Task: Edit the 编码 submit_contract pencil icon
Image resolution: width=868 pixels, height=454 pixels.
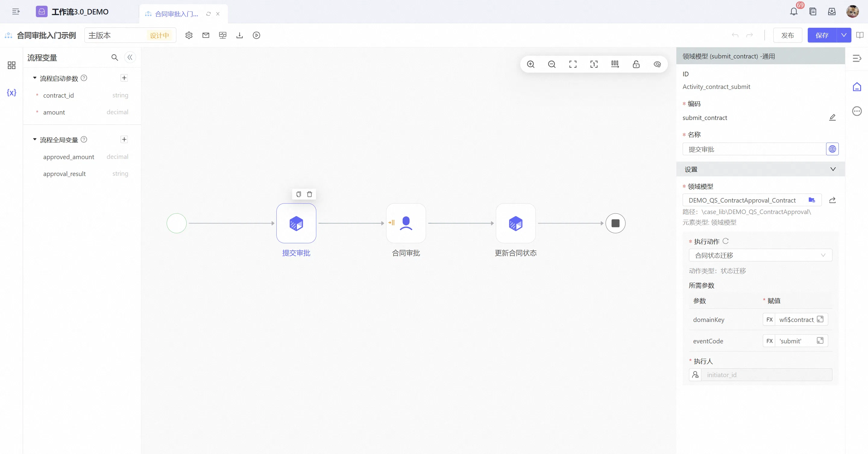Action: pos(832,117)
